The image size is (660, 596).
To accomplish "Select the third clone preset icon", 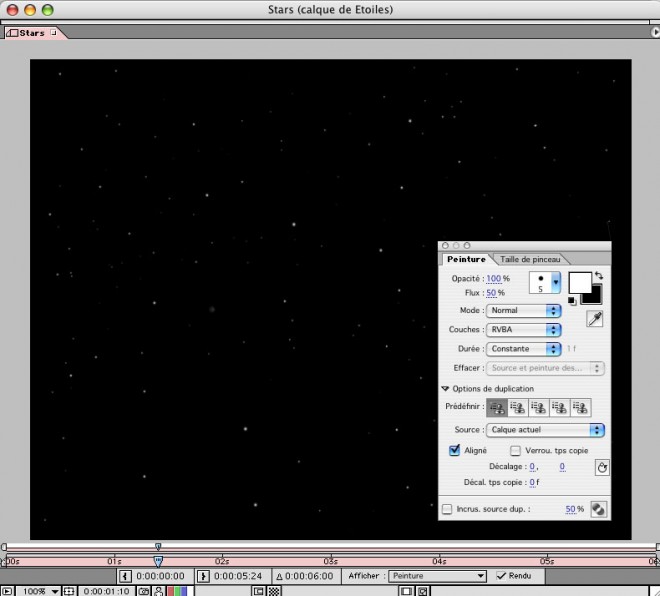I will tap(539, 407).
